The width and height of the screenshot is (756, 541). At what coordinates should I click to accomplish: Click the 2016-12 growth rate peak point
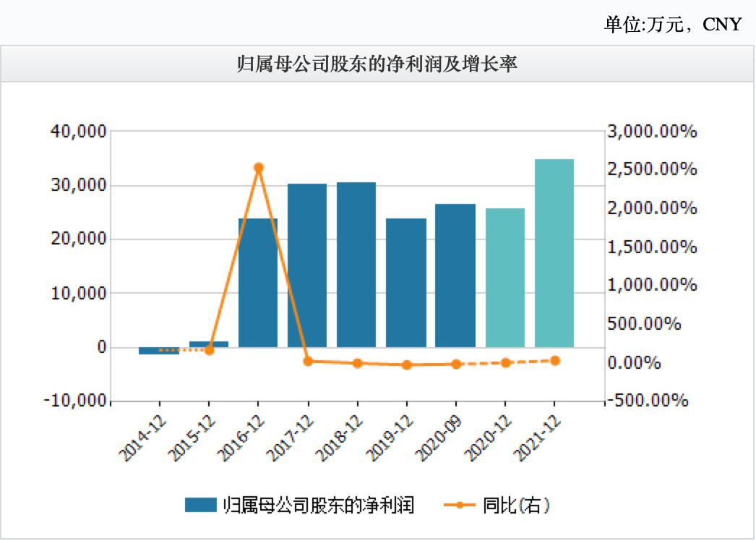coord(259,168)
